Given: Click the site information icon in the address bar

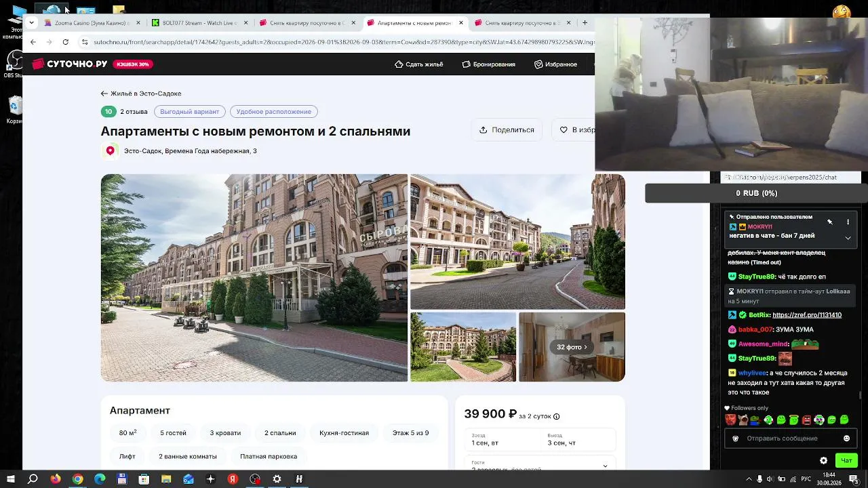Looking at the screenshot, I should (85, 42).
